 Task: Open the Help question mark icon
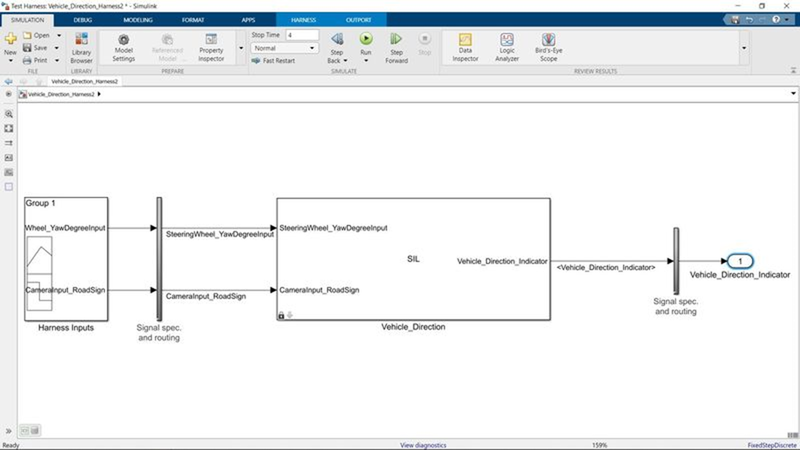[x=776, y=20]
